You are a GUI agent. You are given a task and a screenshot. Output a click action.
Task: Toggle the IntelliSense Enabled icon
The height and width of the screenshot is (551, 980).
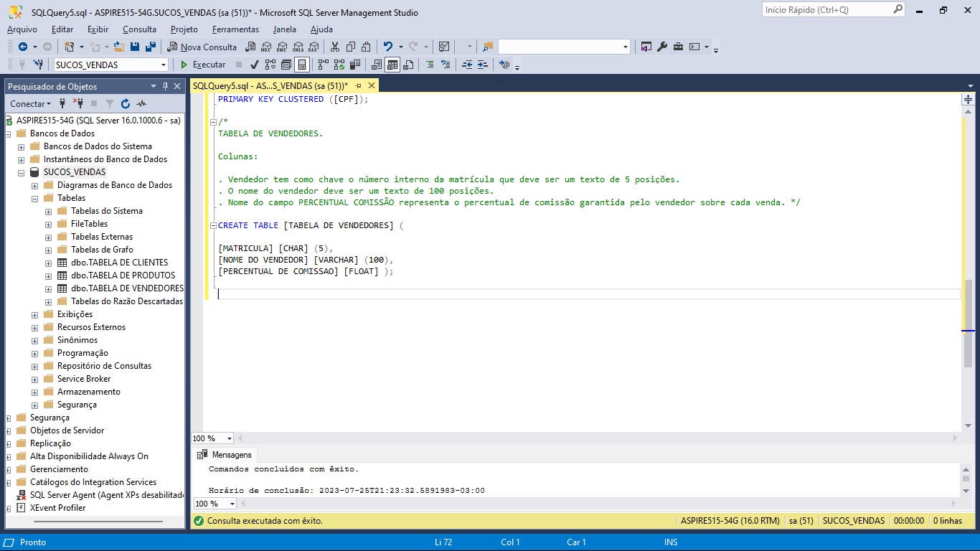point(301,65)
